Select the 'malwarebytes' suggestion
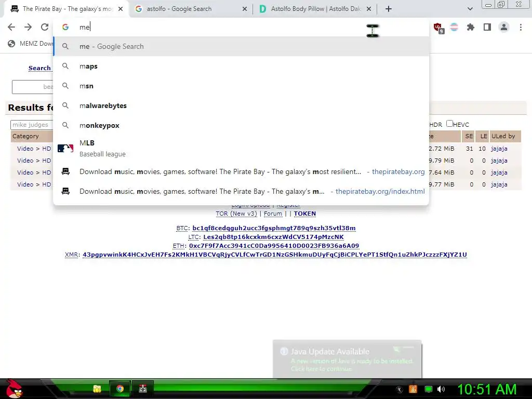 tap(241, 105)
